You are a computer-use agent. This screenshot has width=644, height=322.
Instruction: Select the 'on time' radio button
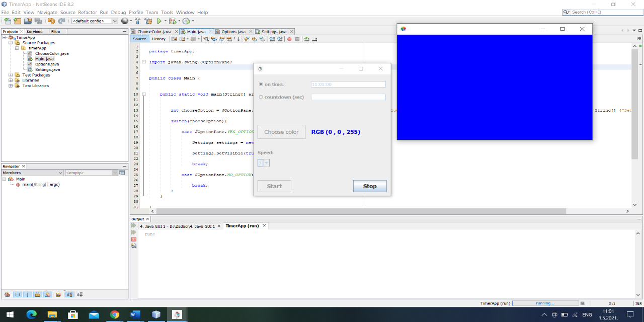pos(261,84)
